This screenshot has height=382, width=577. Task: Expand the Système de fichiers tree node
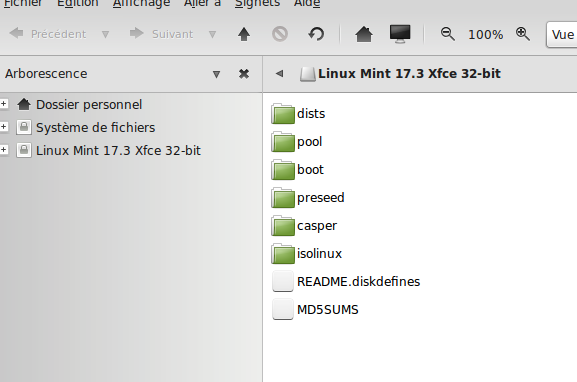[x=4, y=127]
